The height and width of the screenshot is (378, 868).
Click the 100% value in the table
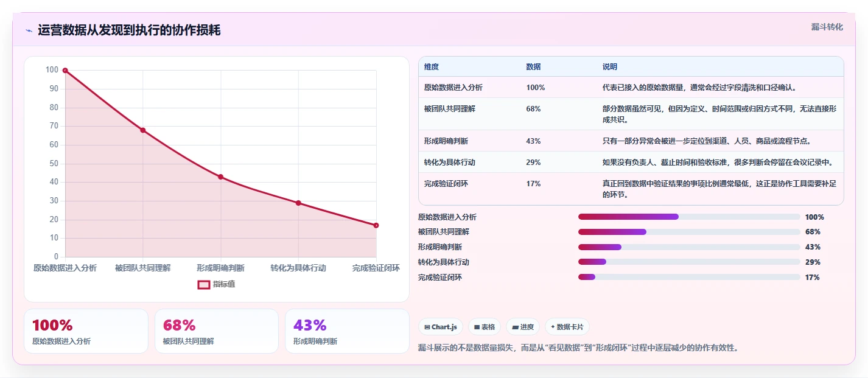pyautogui.click(x=536, y=88)
